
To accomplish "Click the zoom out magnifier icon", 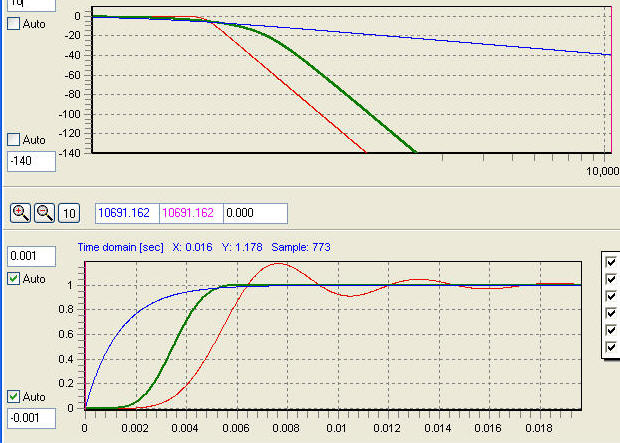I will [x=45, y=213].
